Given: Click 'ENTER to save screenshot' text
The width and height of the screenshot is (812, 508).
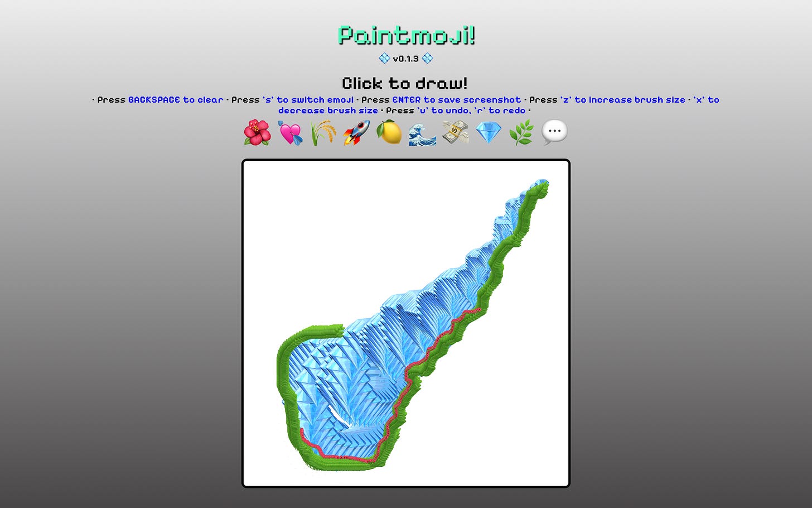Looking at the screenshot, I should (x=457, y=100).
